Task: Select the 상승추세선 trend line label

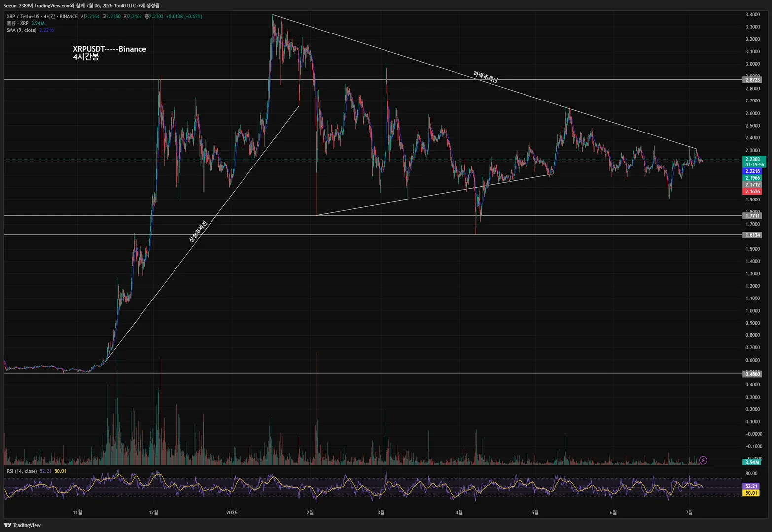Action: [x=198, y=231]
